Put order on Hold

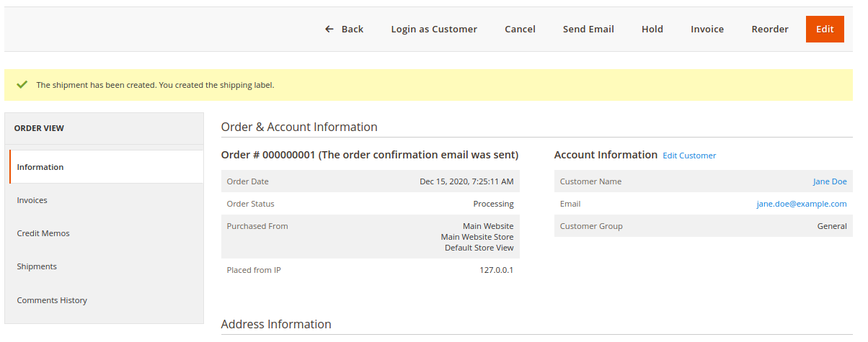click(x=652, y=30)
